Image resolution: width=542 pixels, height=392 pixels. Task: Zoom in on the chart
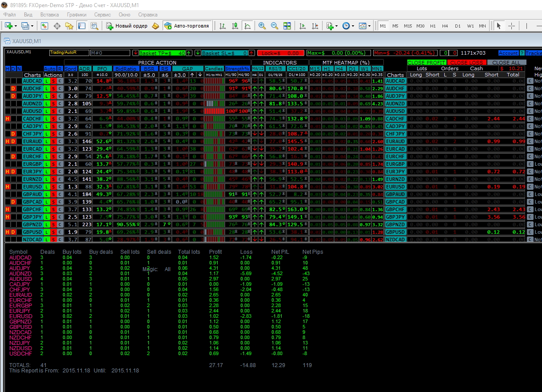click(262, 26)
